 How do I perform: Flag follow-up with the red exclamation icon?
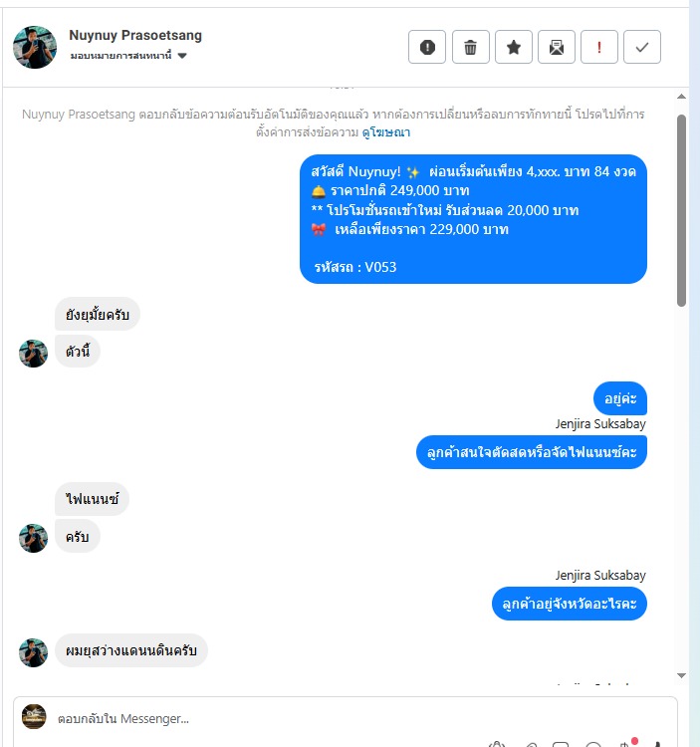point(599,47)
